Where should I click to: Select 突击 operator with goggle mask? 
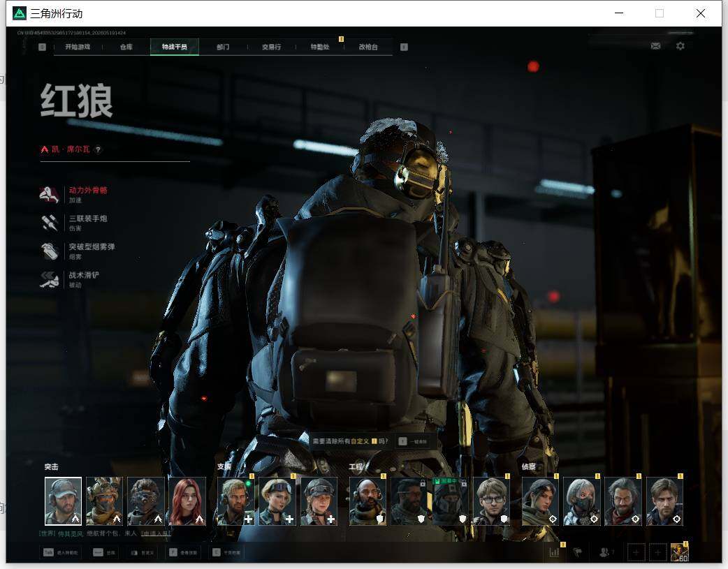click(x=146, y=501)
